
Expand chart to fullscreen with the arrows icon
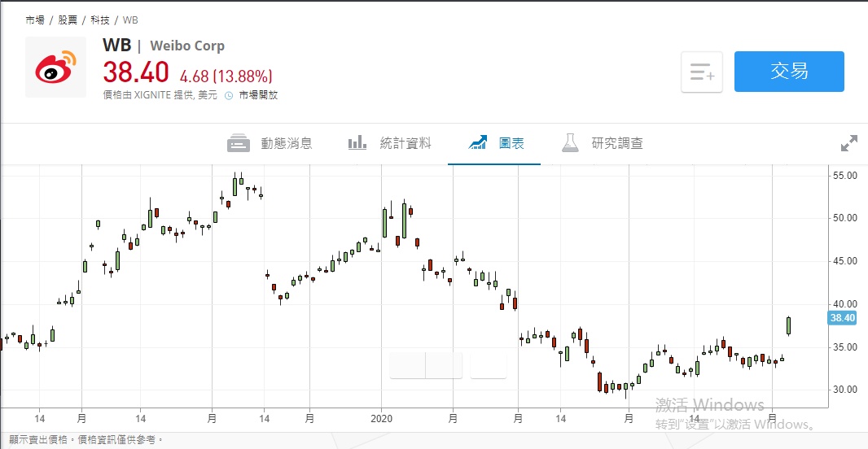pyautogui.click(x=849, y=143)
